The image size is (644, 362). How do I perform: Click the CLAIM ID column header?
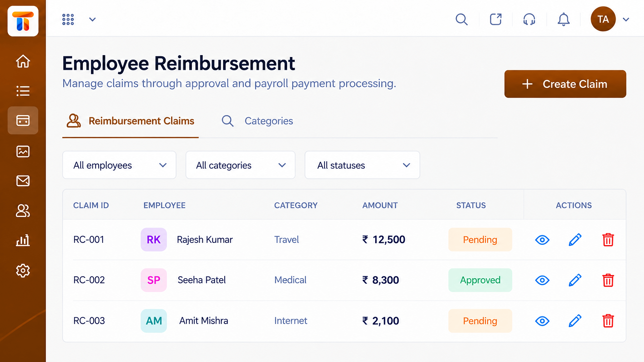coord(91,205)
